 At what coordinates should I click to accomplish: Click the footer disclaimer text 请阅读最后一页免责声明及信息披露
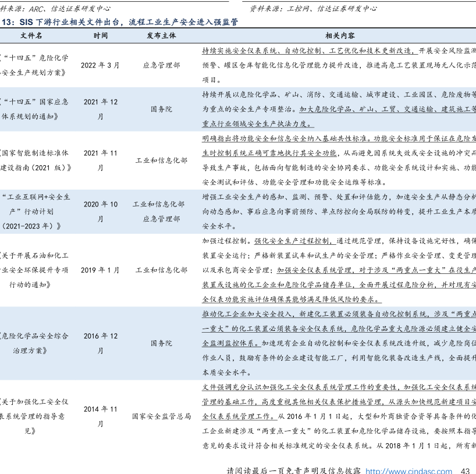tap(293, 471)
